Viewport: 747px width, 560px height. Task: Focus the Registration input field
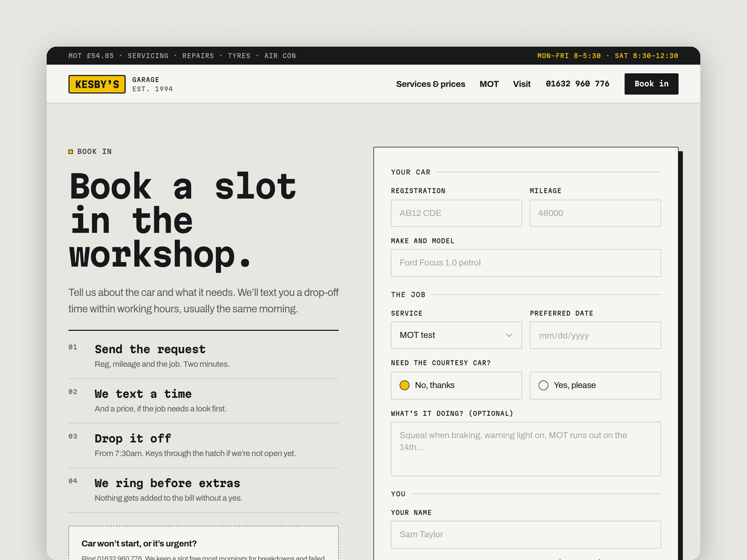[456, 213]
